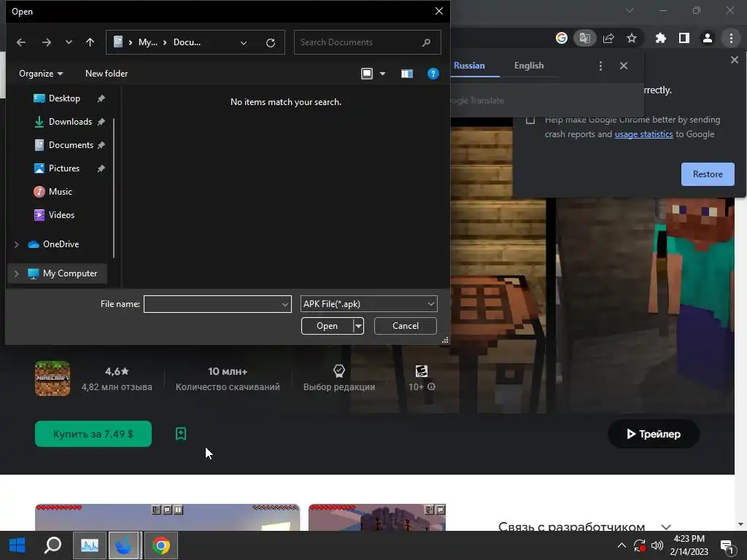Screen dimensions: 747x560
Task: Add the app to wishlist bookmark icon
Action: click(x=181, y=434)
